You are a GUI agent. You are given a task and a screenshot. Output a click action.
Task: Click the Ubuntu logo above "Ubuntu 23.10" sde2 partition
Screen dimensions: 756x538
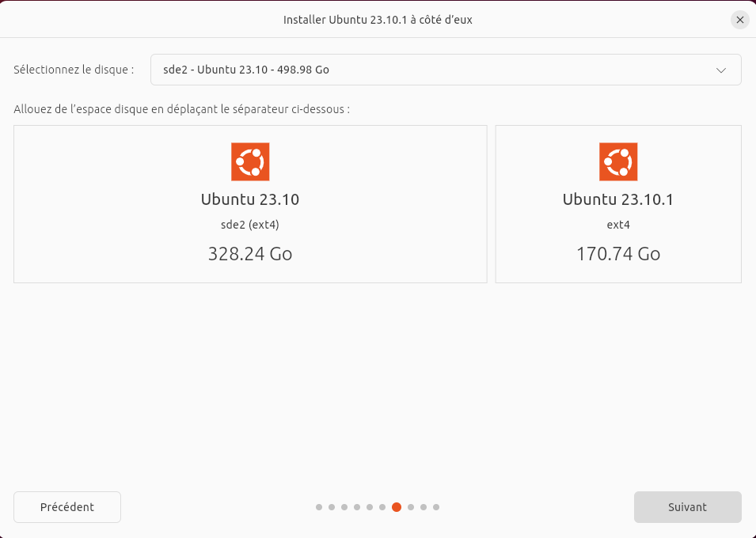(x=250, y=161)
